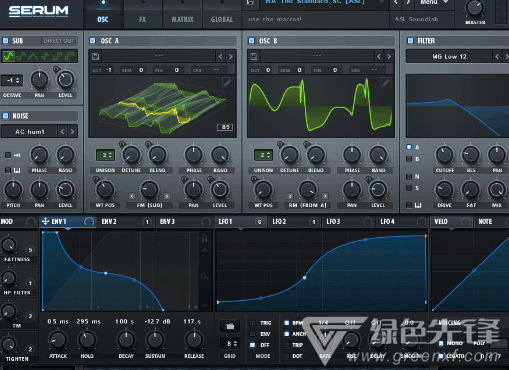Open the AC hum1 noise sample selector
Screen dimensions: 509x370
tap(29, 132)
